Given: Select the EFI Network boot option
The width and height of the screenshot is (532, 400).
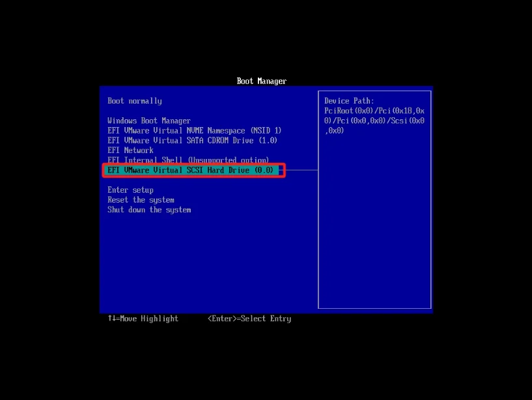Looking at the screenshot, I should pyautogui.click(x=130, y=150).
